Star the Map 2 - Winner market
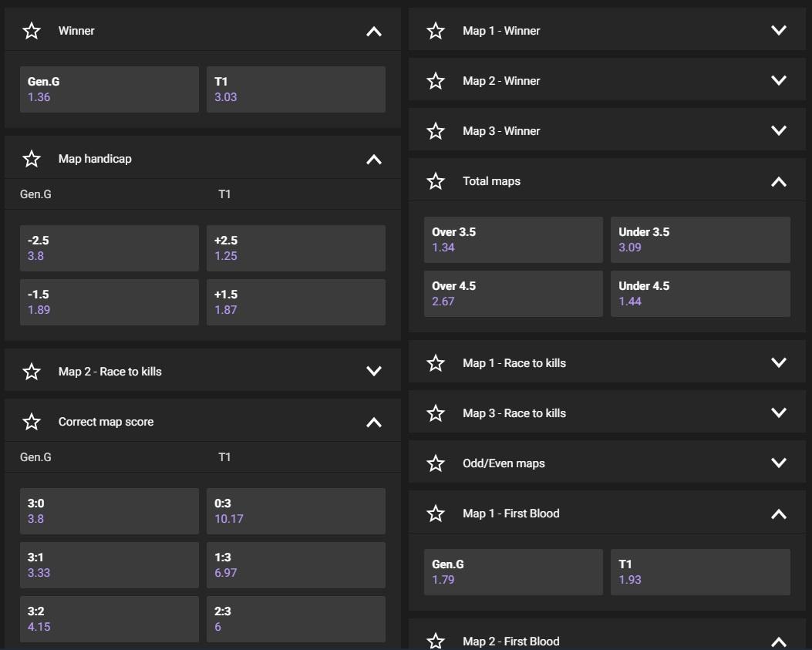Image resolution: width=812 pixels, height=650 pixels. [436, 81]
